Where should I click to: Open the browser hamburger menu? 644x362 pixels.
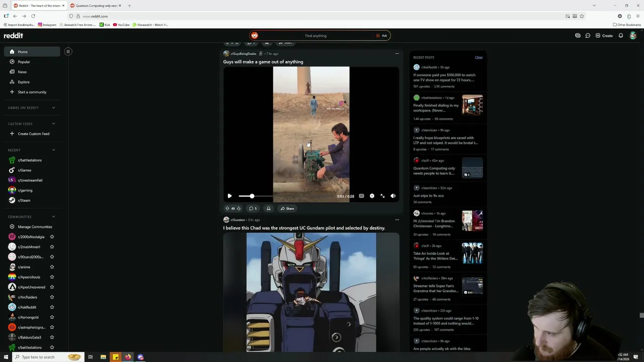click(x=638, y=16)
